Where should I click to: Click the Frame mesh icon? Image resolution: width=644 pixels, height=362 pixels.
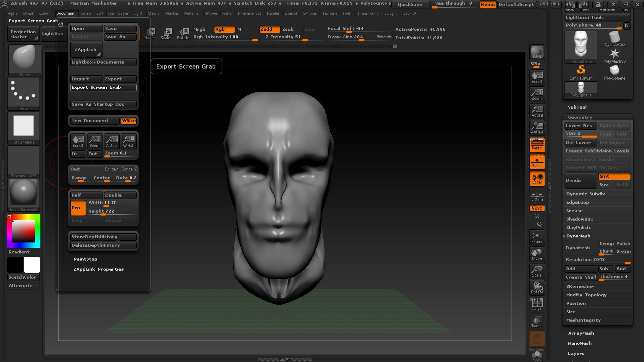click(x=537, y=237)
